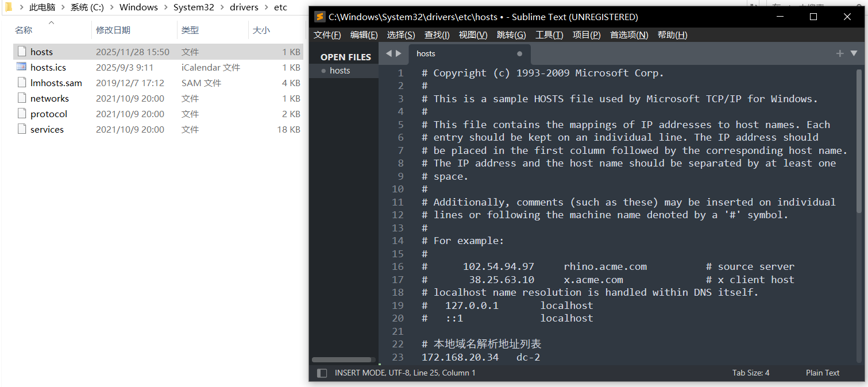Click the tab forward arrow in Sublime Text
The width and height of the screenshot is (868, 387).
tap(399, 53)
